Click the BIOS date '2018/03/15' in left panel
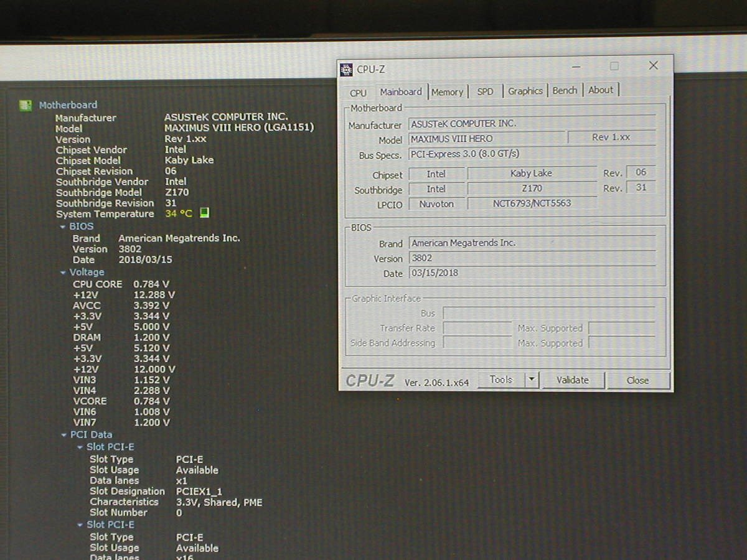 point(145,259)
